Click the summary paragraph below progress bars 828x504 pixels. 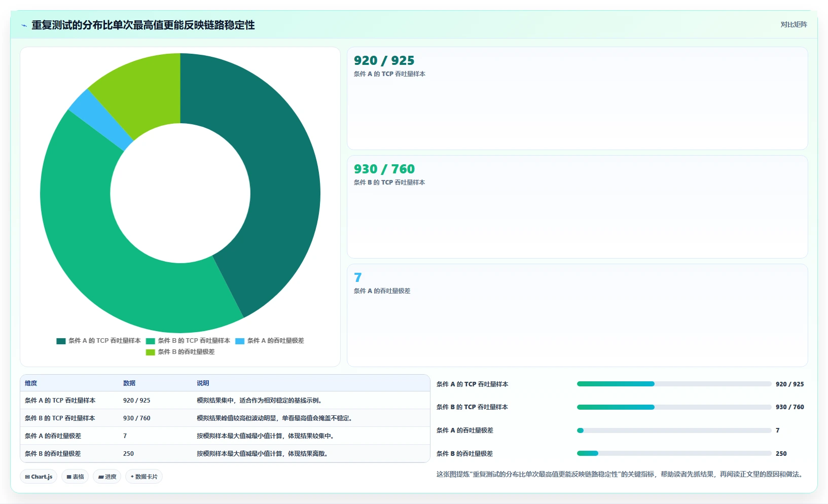click(621, 475)
